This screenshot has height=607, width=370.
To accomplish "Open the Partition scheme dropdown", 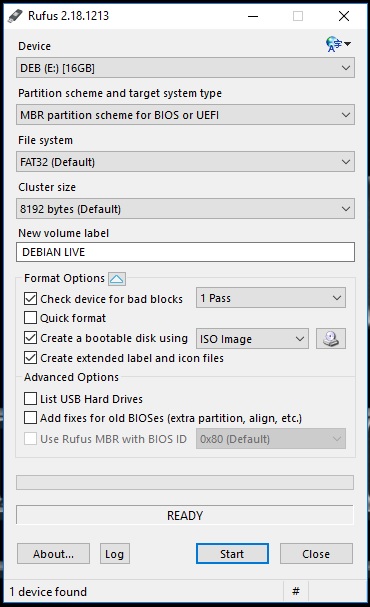I will point(185,115).
